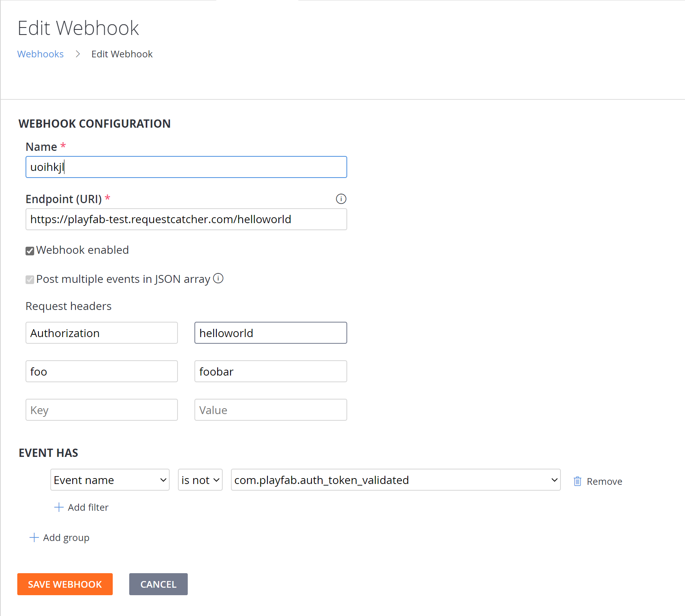
Task: Open the Event name dropdown
Action: point(110,480)
